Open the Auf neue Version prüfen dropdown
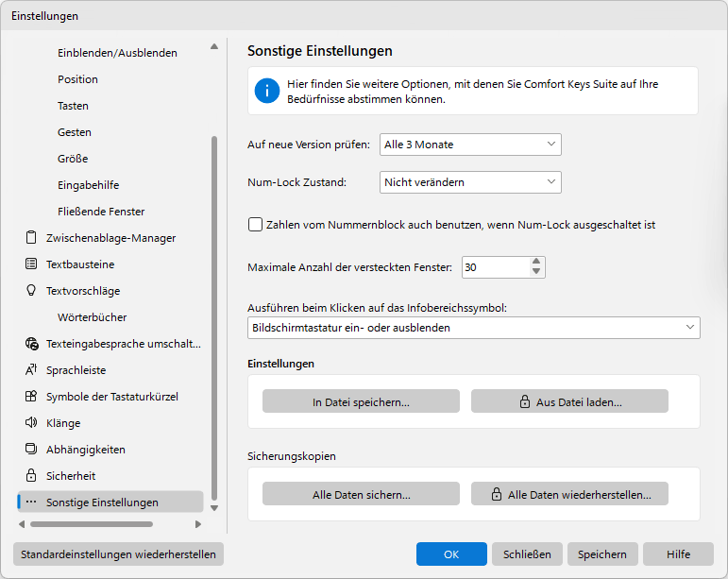This screenshot has height=579, width=728. (x=470, y=145)
